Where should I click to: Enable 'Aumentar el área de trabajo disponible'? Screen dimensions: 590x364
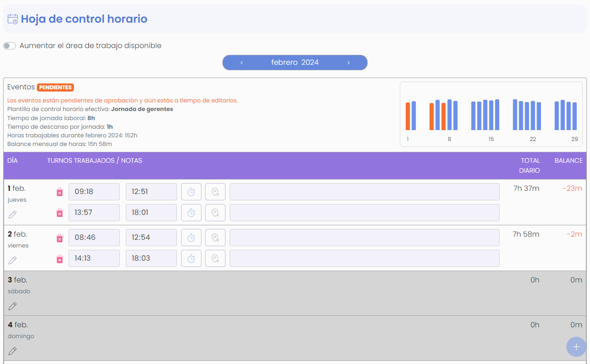[9, 45]
